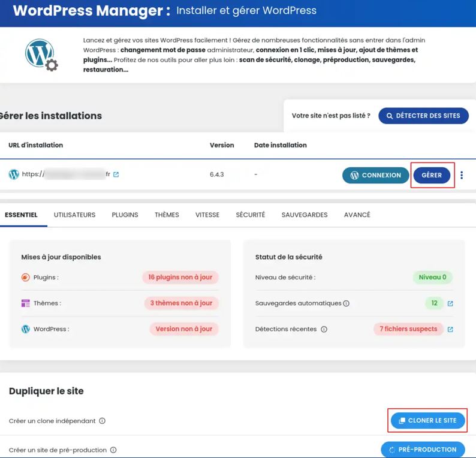Open the Avancé tab
This screenshot has width=476, height=458.
tap(357, 215)
